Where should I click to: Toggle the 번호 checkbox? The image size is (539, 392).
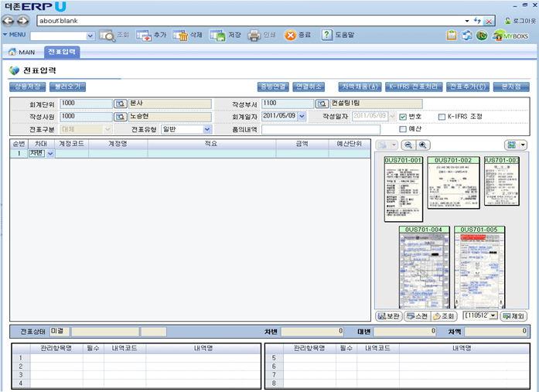pyautogui.click(x=403, y=117)
